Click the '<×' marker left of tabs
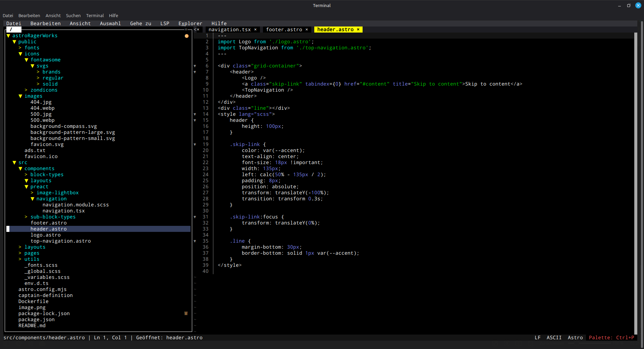This screenshot has height=349, width=644. [x=197, y=30]
